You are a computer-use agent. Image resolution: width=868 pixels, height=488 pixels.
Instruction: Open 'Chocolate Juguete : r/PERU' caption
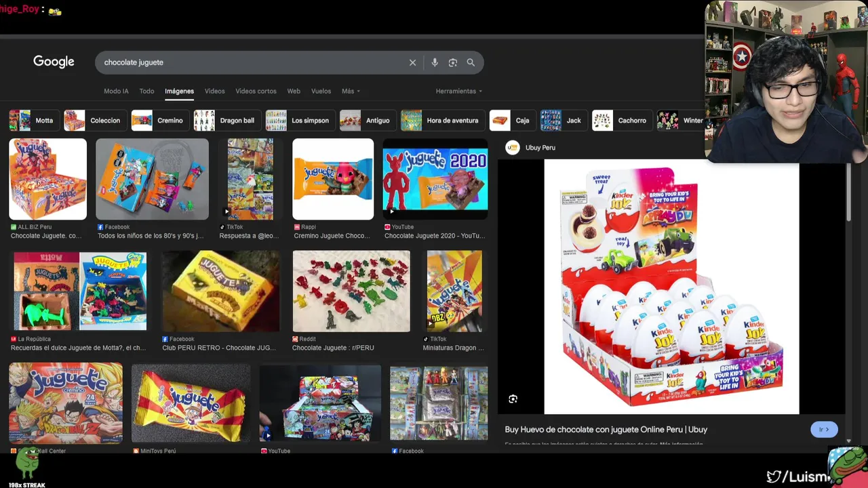pos(333,348)
